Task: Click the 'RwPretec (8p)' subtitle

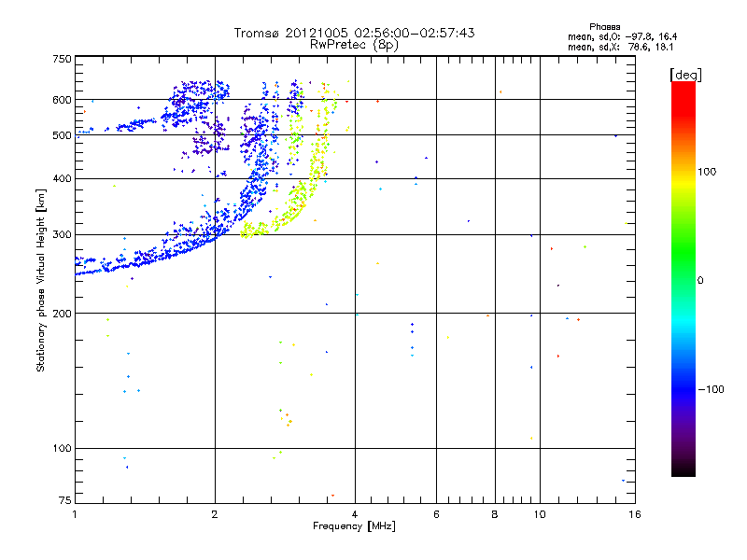Action: click(x=354, y=45)
